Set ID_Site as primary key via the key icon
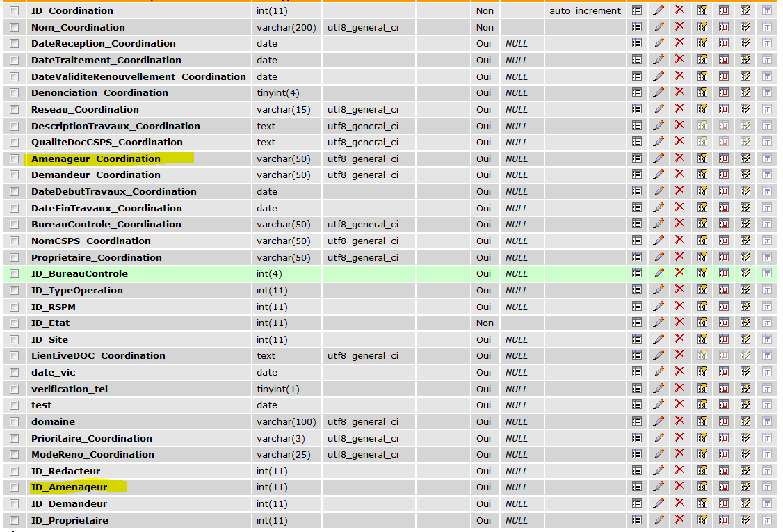783x532 pixels. pyautogui.click(x=702, y=339)
